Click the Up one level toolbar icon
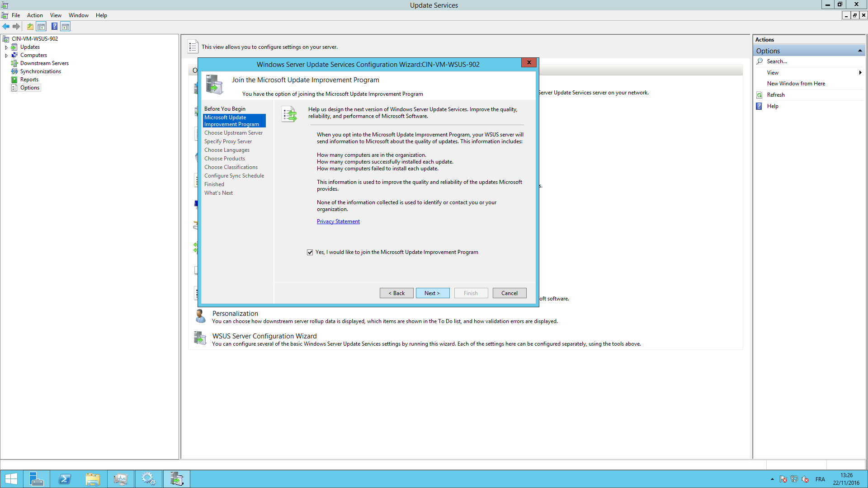This screenshot has height=488, width=868. click(x=30, y=27)
